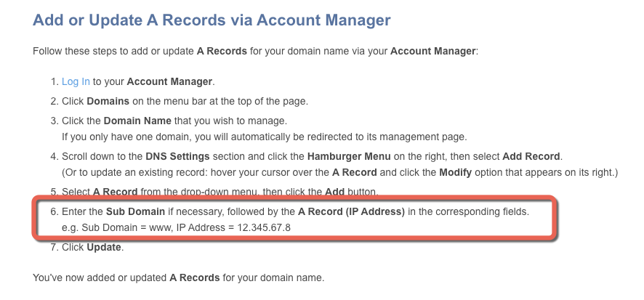This screenshot has width=644, height=300.
Task: Click the example line Sub Domain = www
Action: tap(176, 227)
